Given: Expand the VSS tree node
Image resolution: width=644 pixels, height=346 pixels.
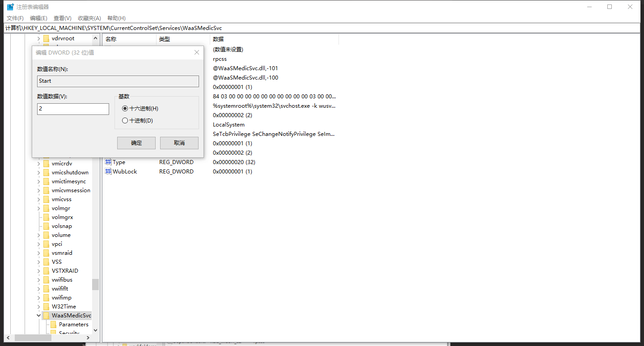Looking at the screenshot, I should tap(39, 262).
